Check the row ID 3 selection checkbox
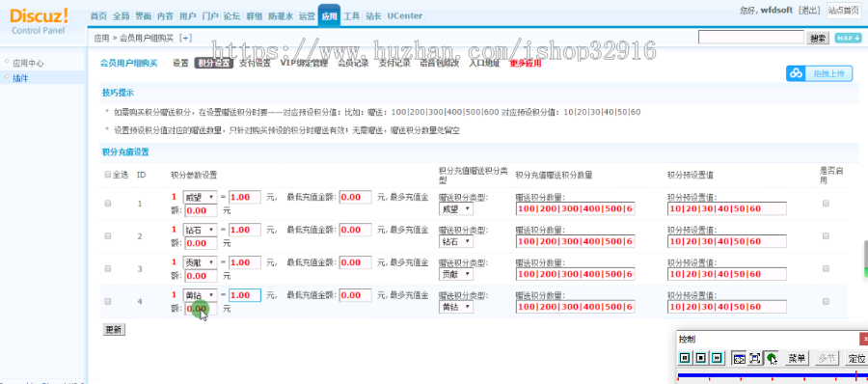The width and height of the screenshot is (868, 384). click(x=108, y=269)
